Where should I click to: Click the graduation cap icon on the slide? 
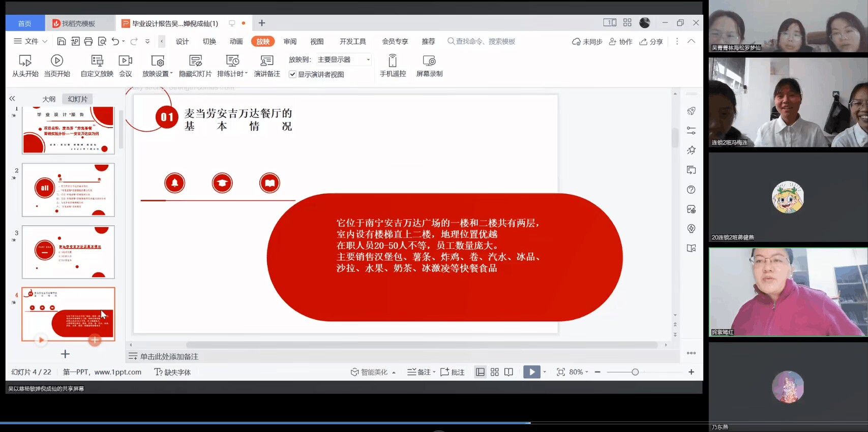point(222,183)
